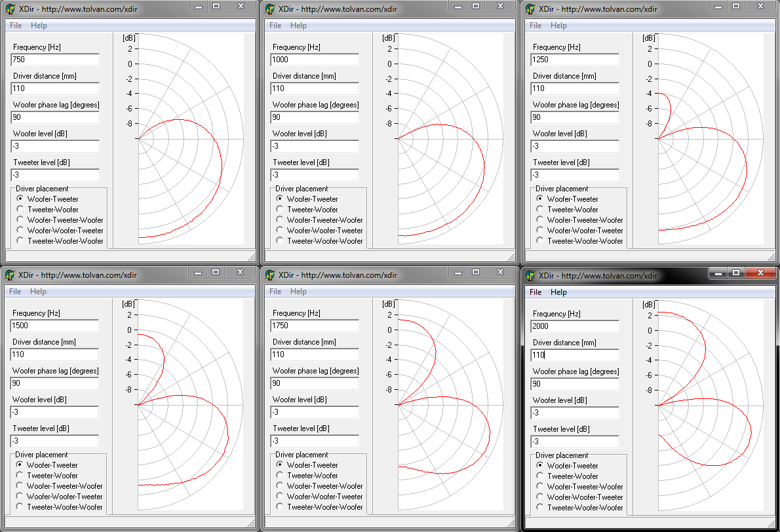
Task: Open Help menu in the 1500 Hz window
Action: (x=38, y=292)
